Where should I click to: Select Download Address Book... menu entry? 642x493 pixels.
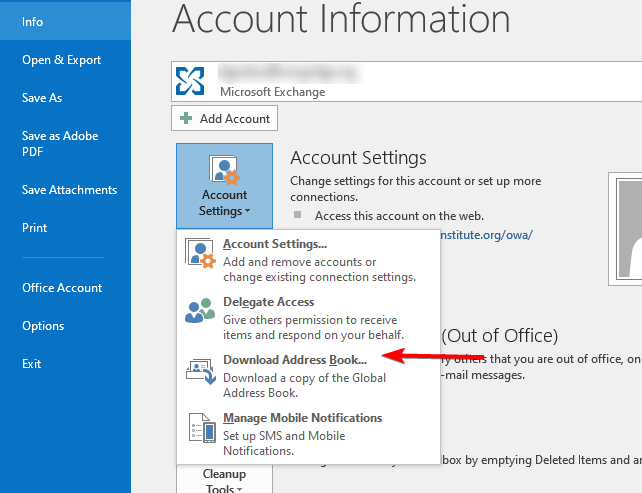pos(308,376)
